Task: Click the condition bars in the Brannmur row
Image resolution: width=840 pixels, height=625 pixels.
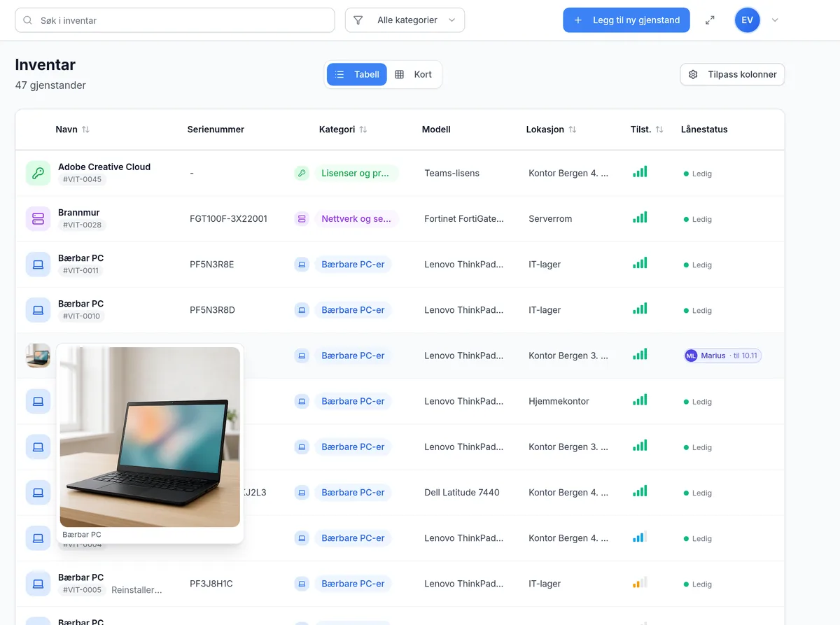Action: tap(640, 218)
